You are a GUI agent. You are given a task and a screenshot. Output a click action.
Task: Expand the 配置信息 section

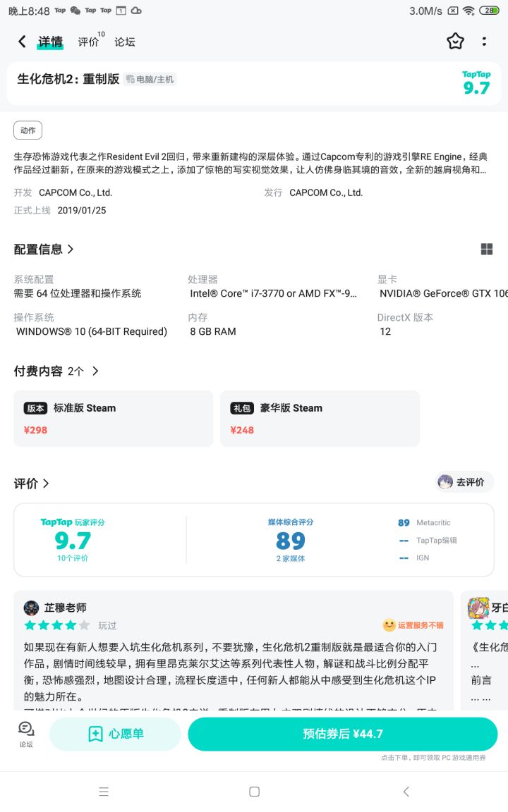coord(44,249)
